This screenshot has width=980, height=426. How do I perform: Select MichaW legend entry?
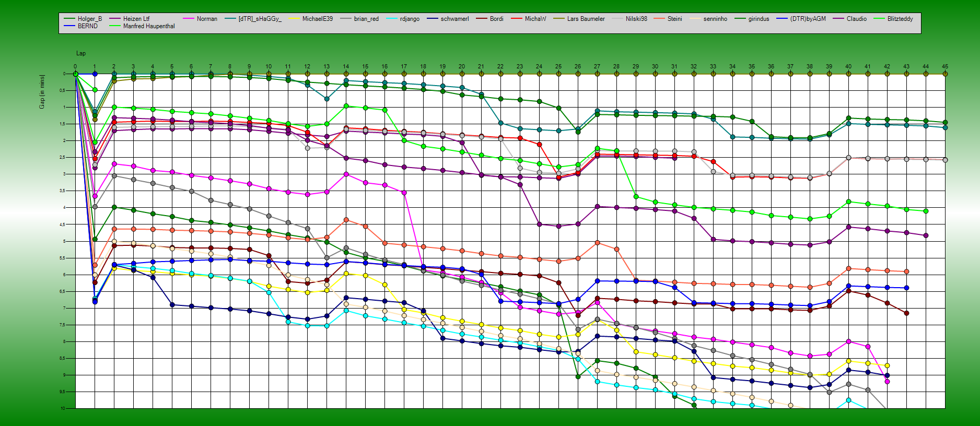pyautogui.click(x=535, y=19)
